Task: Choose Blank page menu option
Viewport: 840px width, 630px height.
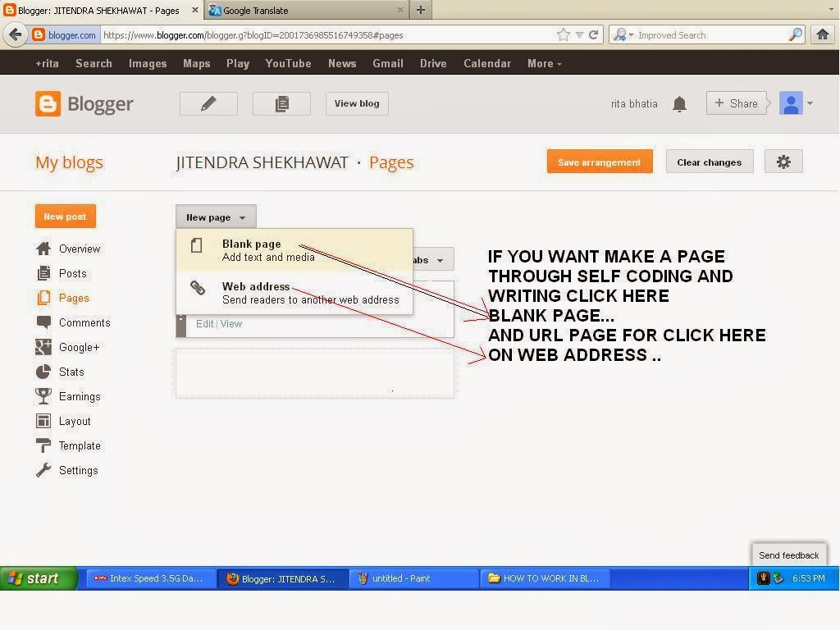Action: [x=294, y=250]
